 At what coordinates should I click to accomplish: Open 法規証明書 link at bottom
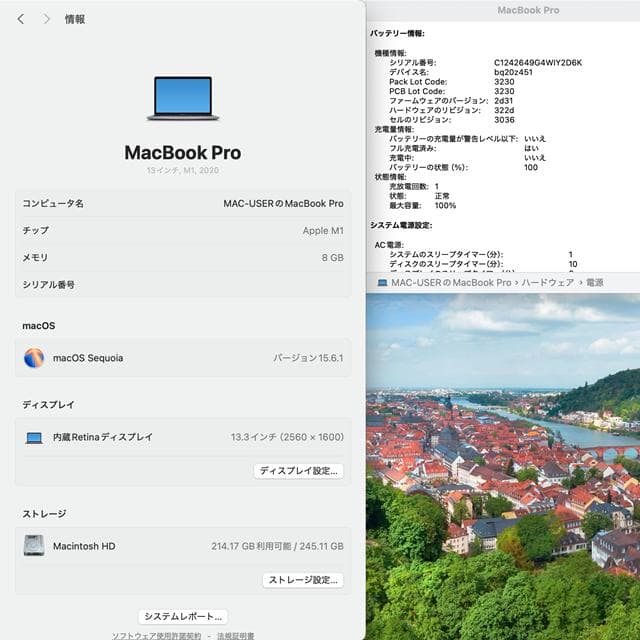click(236, 636)
